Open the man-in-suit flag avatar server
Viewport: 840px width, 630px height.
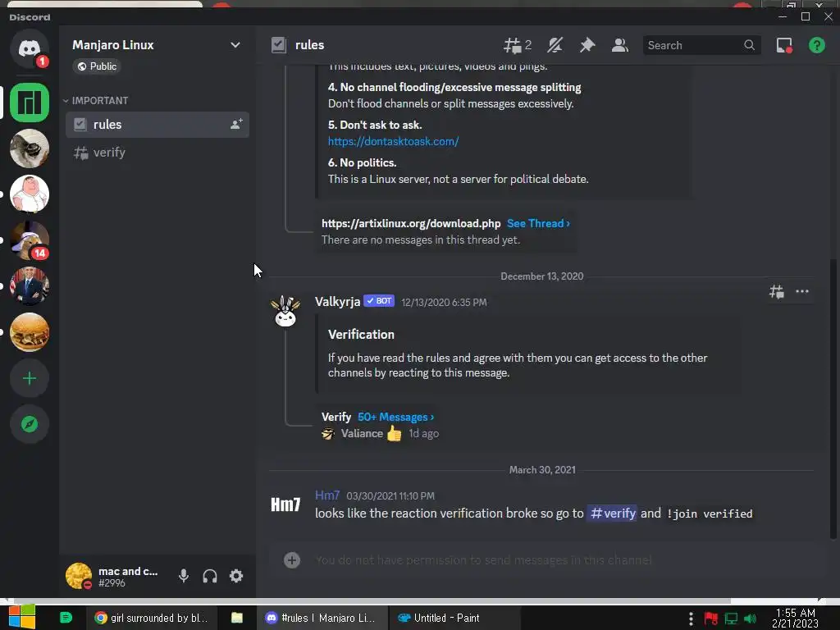pos(30,286)
